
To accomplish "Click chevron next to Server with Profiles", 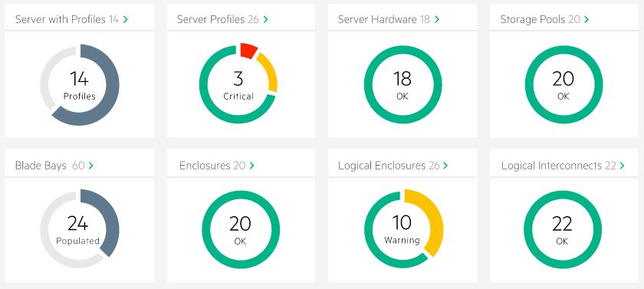I will coord(126,19).
